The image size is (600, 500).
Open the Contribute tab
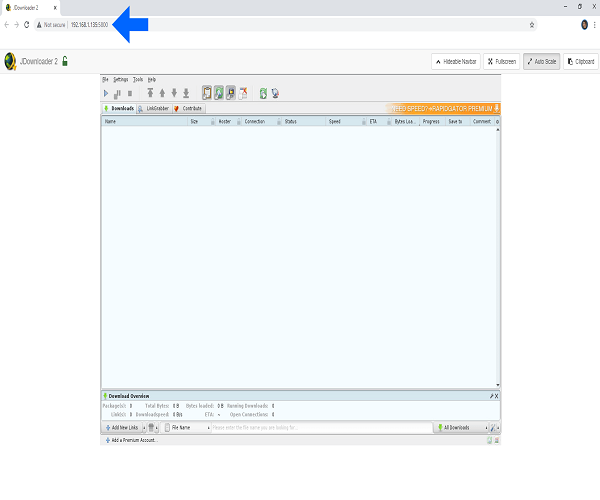(x=189, y=109)
